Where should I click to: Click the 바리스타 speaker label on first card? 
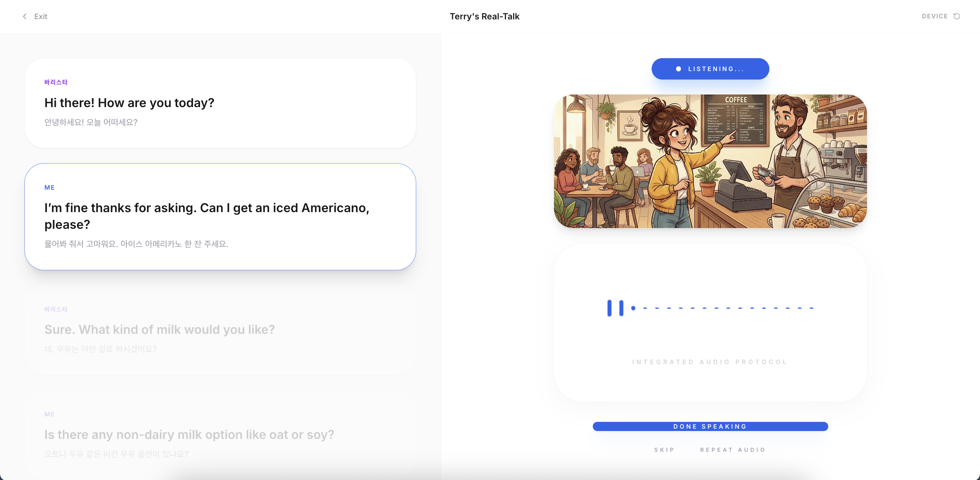click(x=56, y=82)
